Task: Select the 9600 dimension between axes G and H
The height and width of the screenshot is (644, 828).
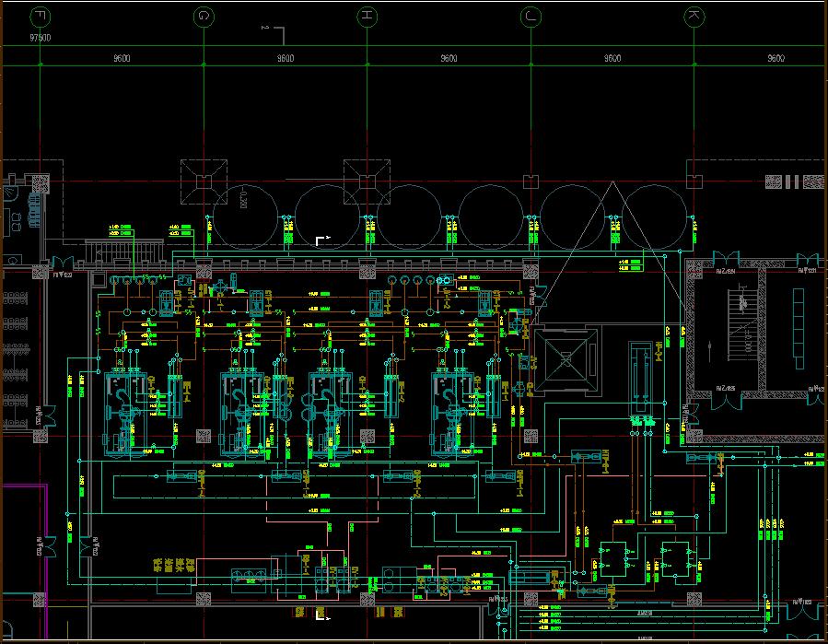Action: (x=286, y=58)
